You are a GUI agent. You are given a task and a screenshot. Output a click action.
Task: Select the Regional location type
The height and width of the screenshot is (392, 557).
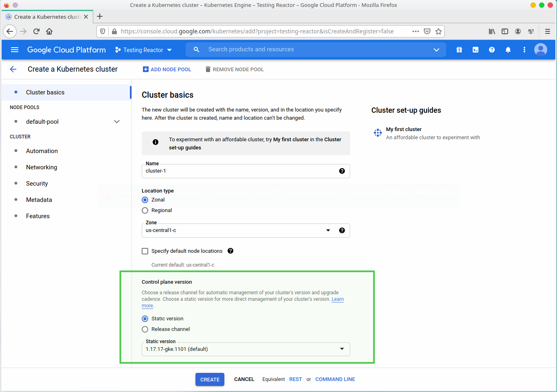click(x=145, y=210)
